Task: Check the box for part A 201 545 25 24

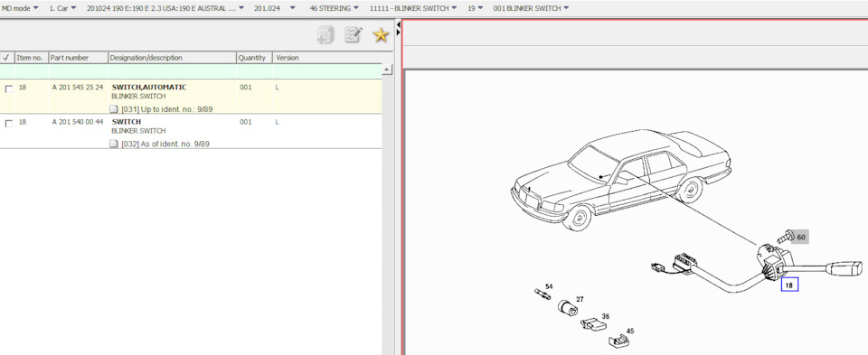Action: [x=8, y=89]
